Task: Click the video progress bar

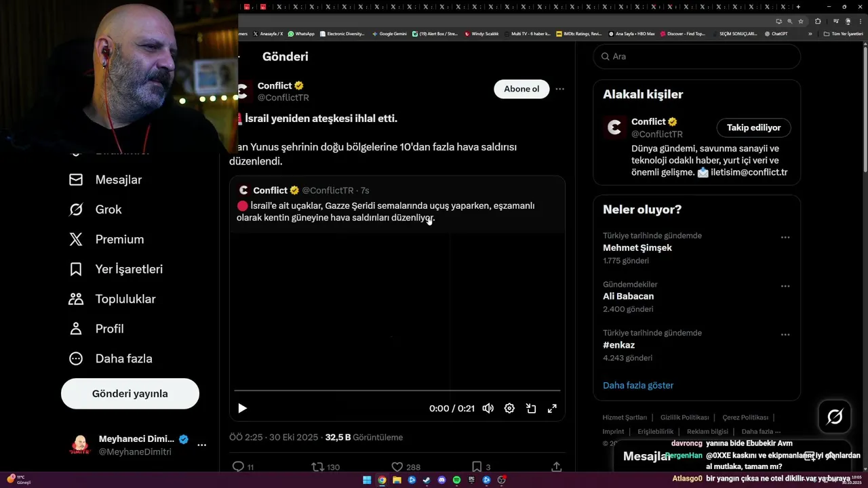Action: click(397, 390)
